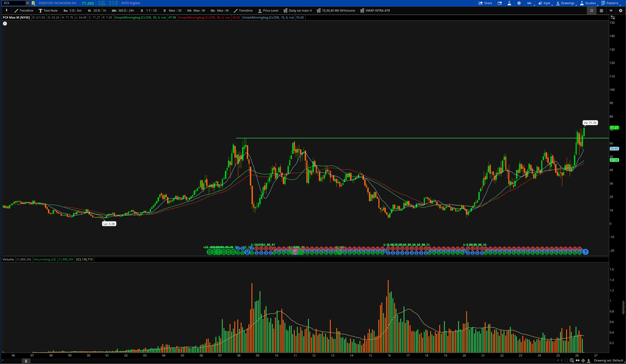This screenshot has height=364, width=626.
Task: Click the FCX Max M [NYSE] chart label
Action: (16, 17)
